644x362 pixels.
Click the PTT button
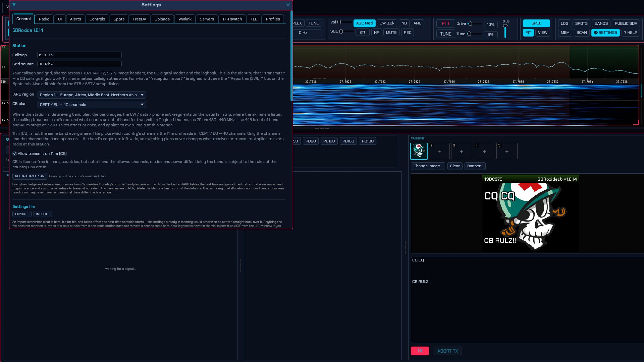tap(445, 23)
